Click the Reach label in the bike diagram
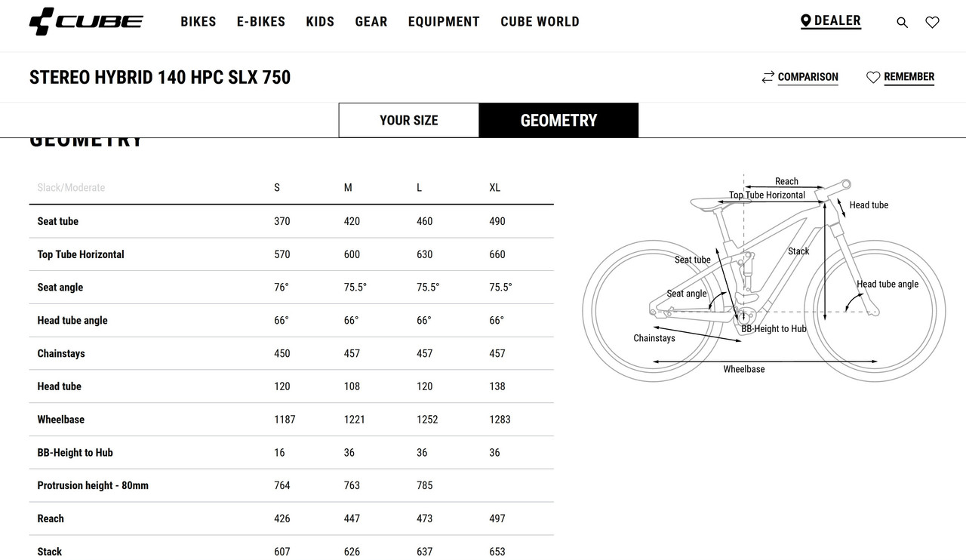966x560 pixels. (x=786, y=181)
